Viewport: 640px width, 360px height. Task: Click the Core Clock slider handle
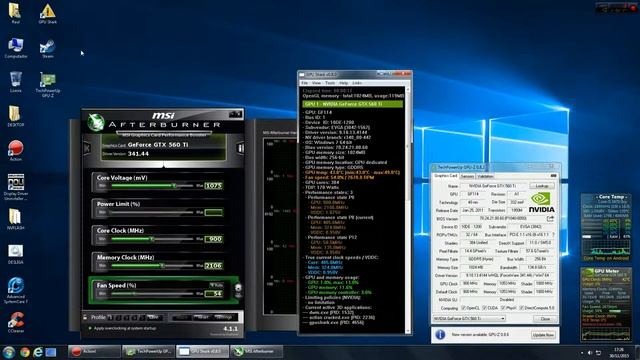(152, 239)
